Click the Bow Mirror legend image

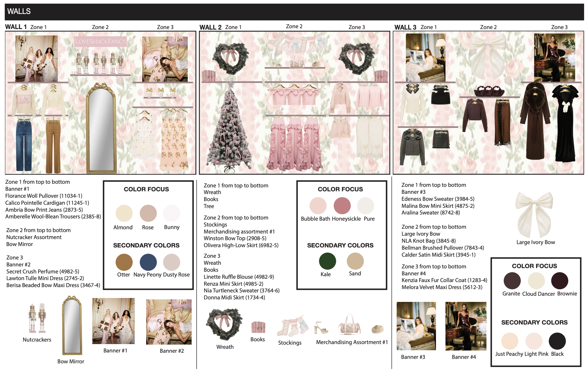pos(72,326)
